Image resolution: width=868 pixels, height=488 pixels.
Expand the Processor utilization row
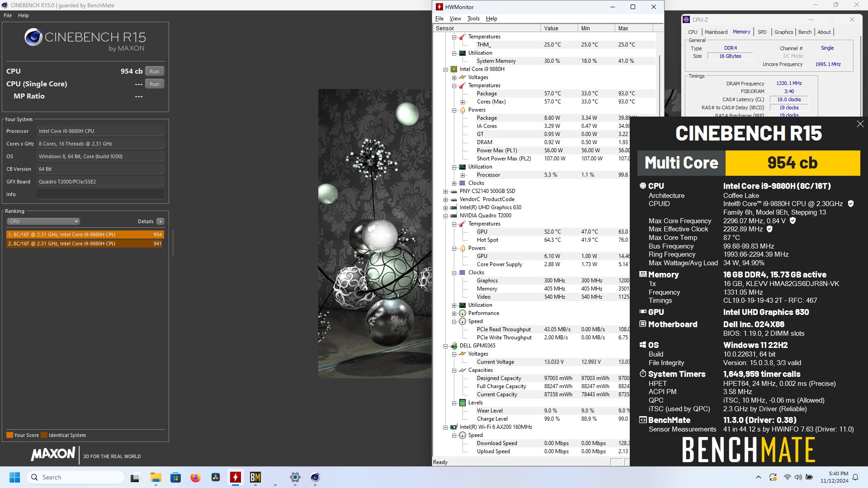[x=462, y=175]
